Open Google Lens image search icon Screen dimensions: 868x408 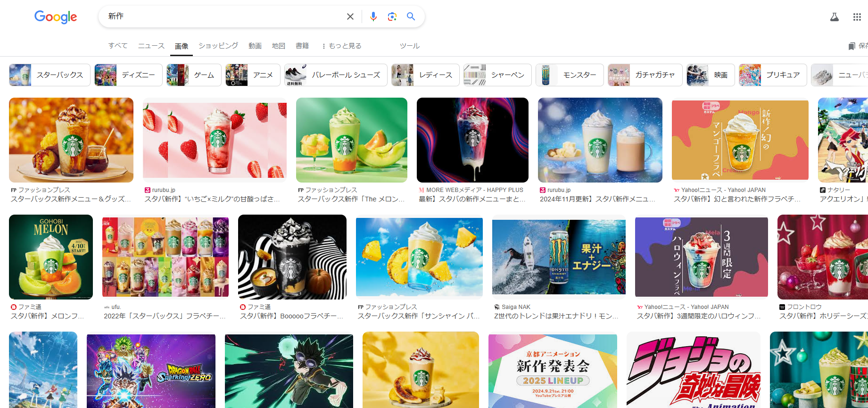coord(392,17)
